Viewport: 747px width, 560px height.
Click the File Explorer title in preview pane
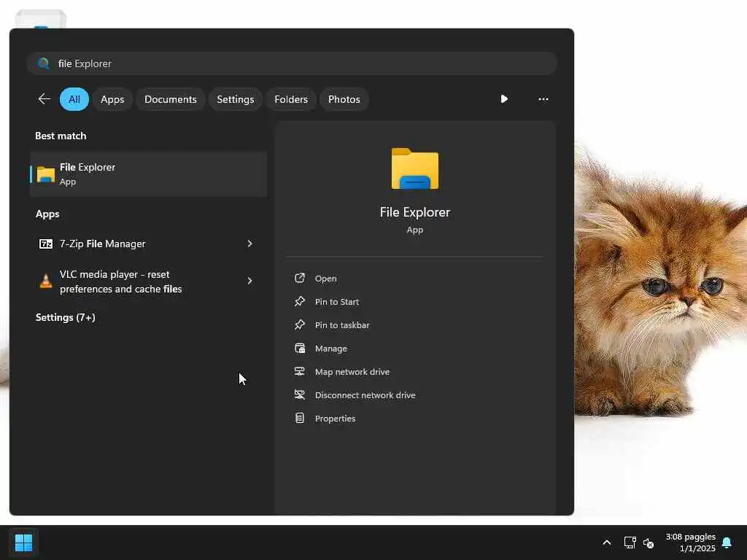click(x=415, y=212)
